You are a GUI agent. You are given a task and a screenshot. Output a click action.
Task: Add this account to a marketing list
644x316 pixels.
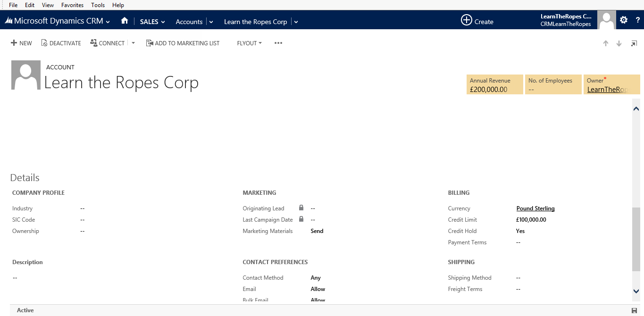[x=183, y=43]
